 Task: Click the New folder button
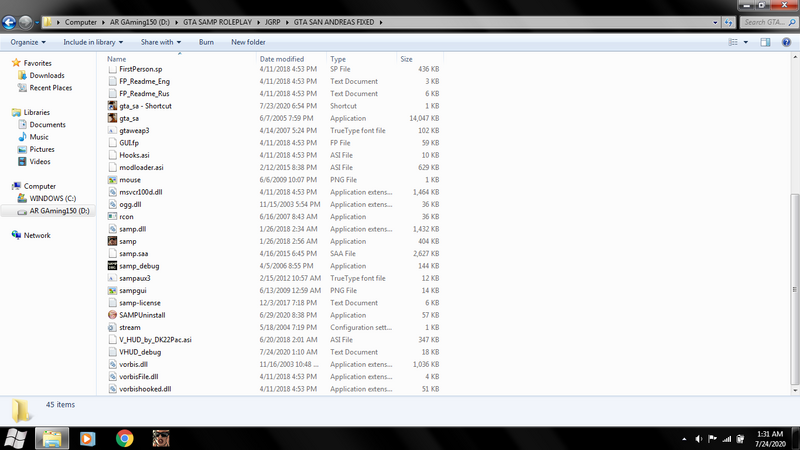248,42
